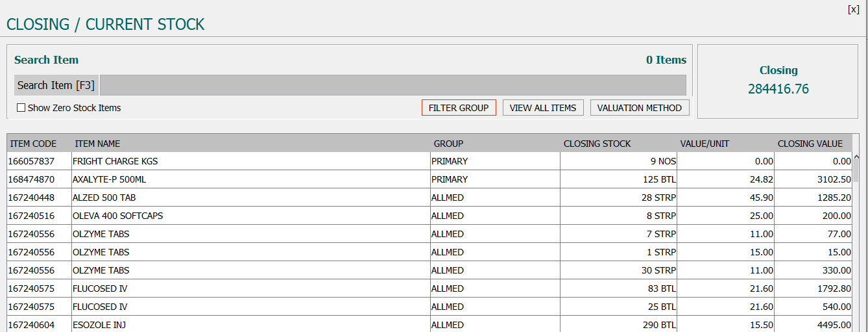Select the ESOZOLE INJ row

(429, 324)
